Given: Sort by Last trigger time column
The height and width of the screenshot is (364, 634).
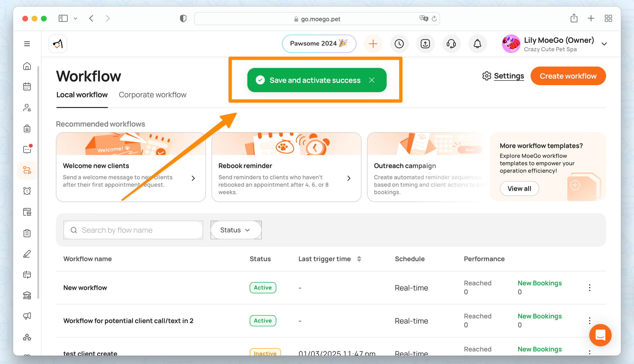Looking at the screenshot, I should tap(359, 259).
